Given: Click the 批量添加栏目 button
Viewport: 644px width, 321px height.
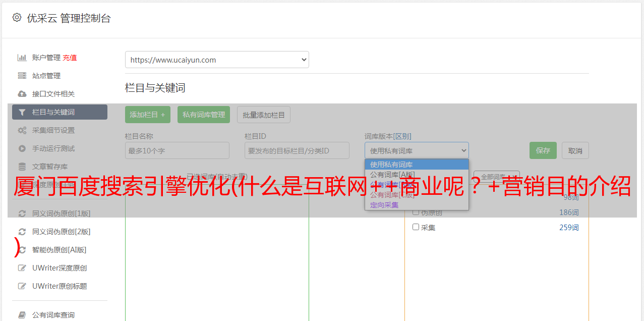Looking at the screenshot, I should click(264, 115).
